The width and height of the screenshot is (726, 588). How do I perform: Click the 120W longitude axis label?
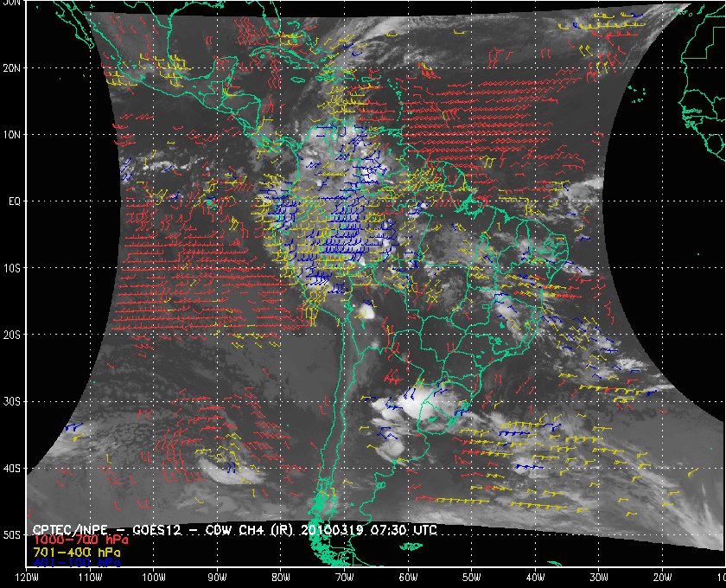pos(27,578)
